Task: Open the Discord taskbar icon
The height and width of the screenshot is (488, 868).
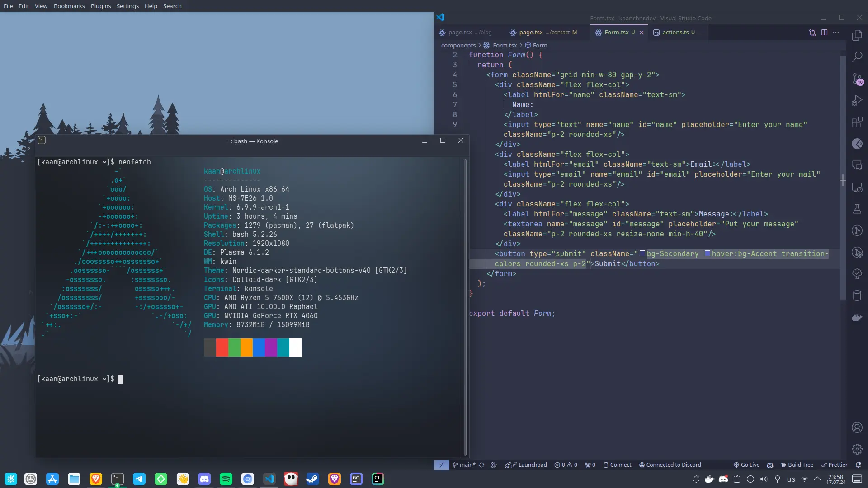Action: 204,479
